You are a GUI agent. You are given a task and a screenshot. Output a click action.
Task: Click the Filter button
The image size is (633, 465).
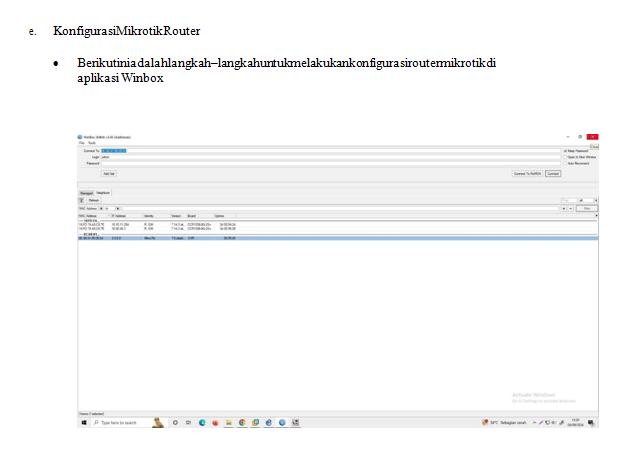tap(587, 208)
